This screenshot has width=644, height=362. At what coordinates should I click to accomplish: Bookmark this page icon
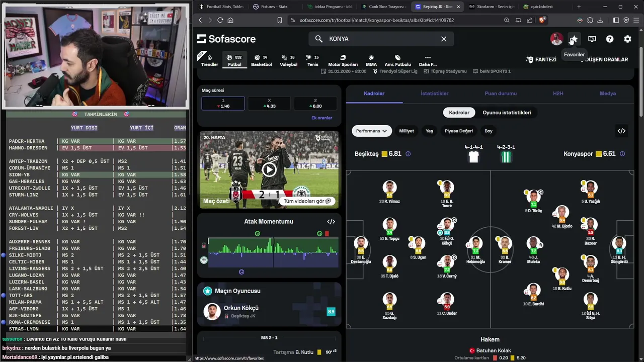280,20
